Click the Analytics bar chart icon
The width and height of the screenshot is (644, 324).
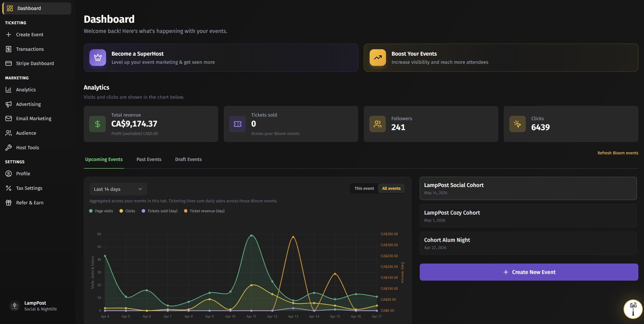pos(8,90)
